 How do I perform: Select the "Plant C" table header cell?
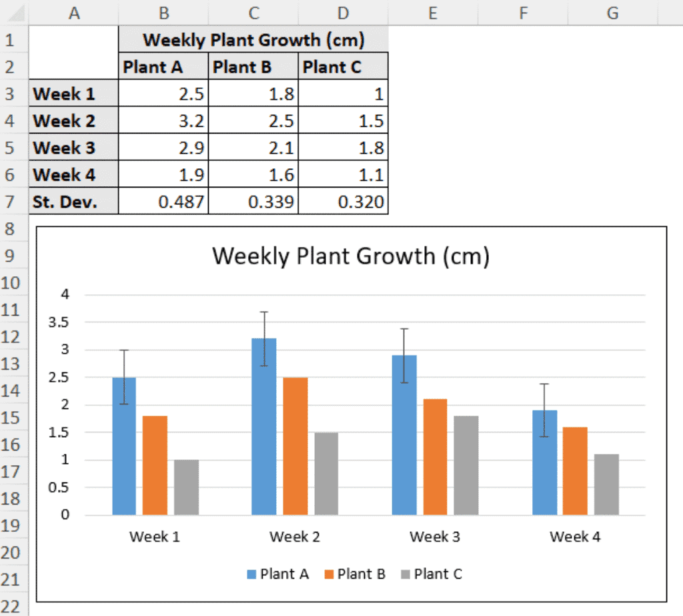(343, 67)
